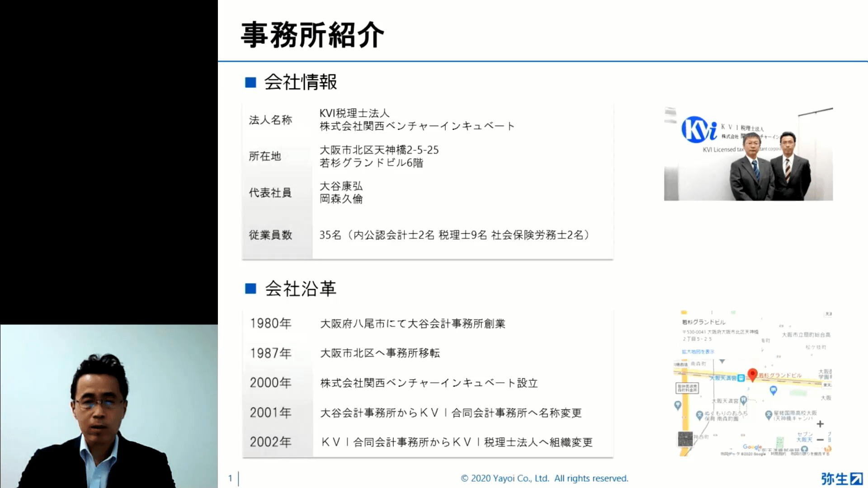The height and width of the screenshot is (488, 868).
Task: Click 大阪府八尾市にて大谷会計事務所創業 text
Action: [x=413, y=324]
